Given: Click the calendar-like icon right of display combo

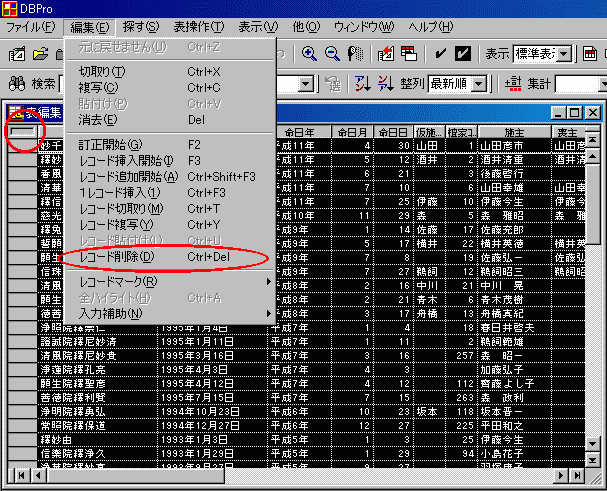Looking at the screenshot, I should click(x=590, y=54).
